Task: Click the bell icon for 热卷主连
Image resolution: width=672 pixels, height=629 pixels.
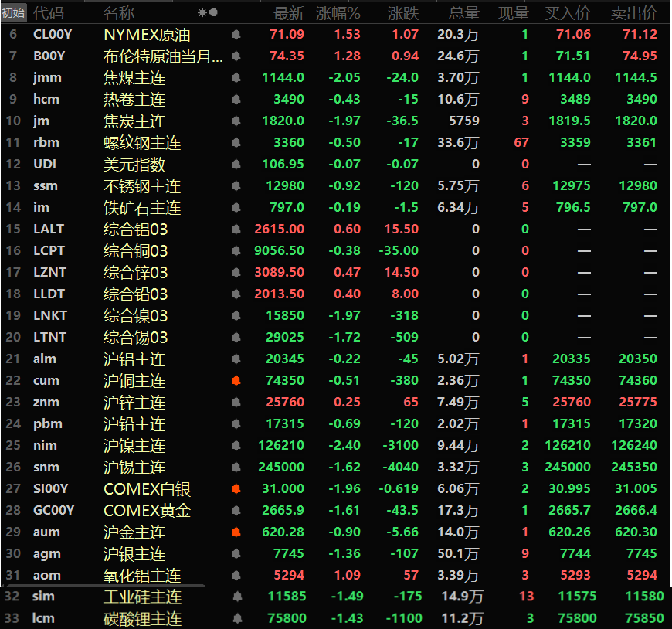Action: (x=236, y=100)
